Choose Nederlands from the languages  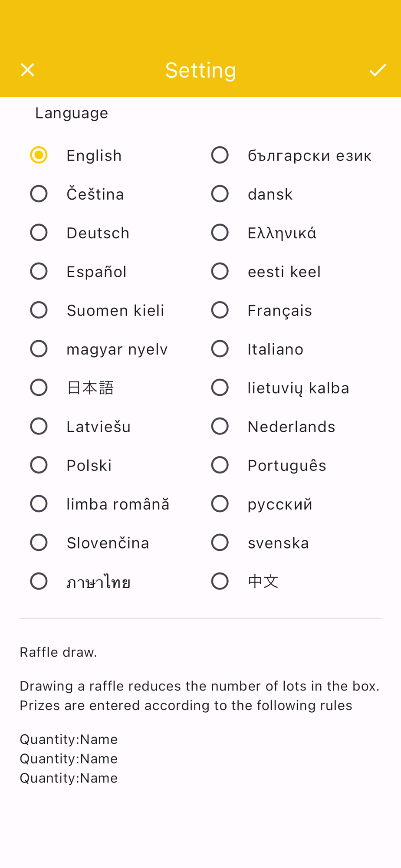coord(220,426)
